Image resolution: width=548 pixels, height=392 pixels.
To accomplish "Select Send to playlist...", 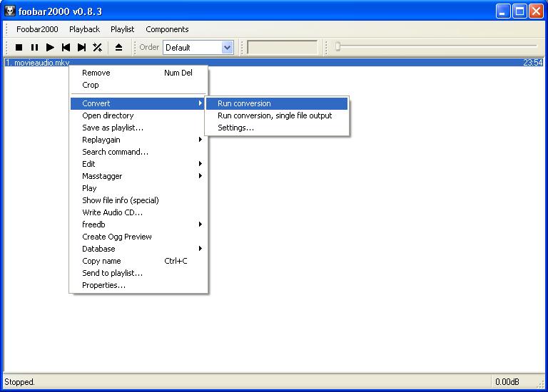I will pos(138,273).
